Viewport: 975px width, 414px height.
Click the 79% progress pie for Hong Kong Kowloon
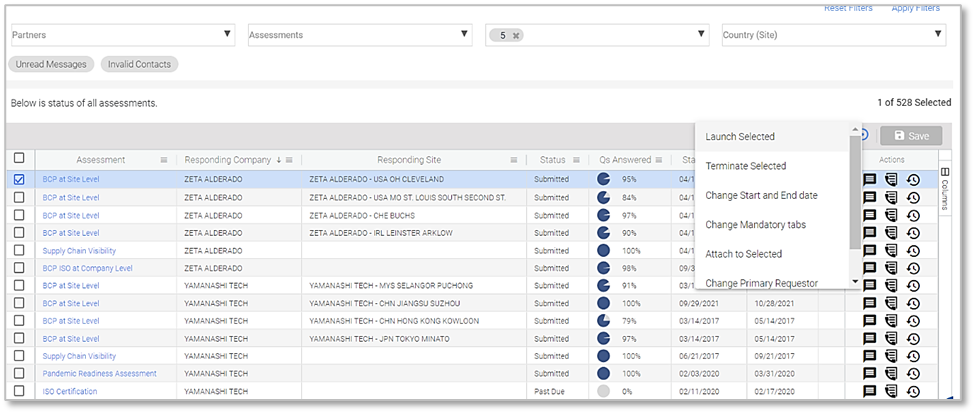(x=603, y=321)
